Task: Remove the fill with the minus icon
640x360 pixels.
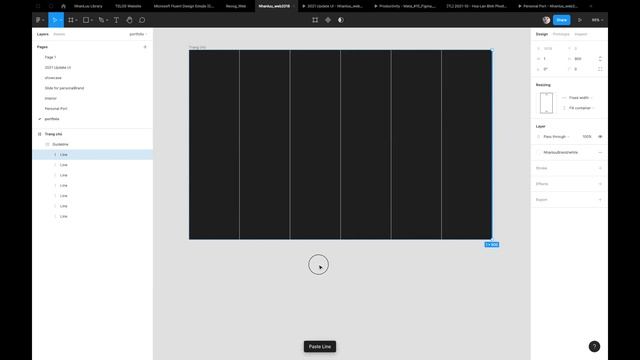Action: pos(600,153)
